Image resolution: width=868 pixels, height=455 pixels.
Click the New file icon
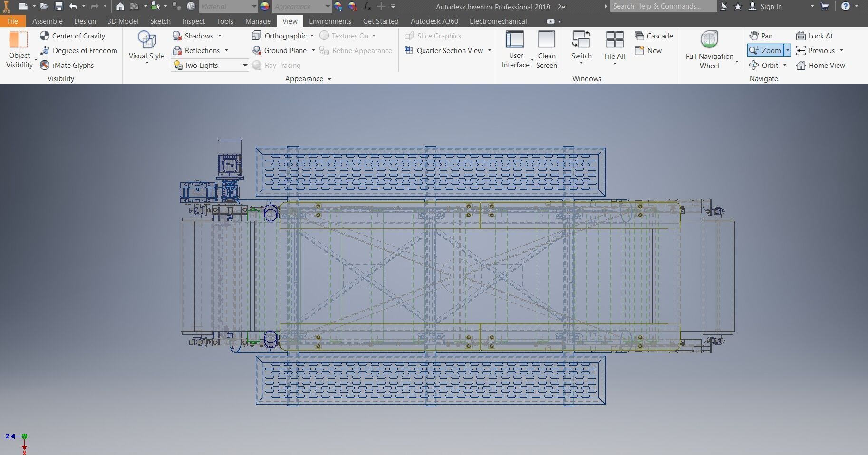[23, 6]
